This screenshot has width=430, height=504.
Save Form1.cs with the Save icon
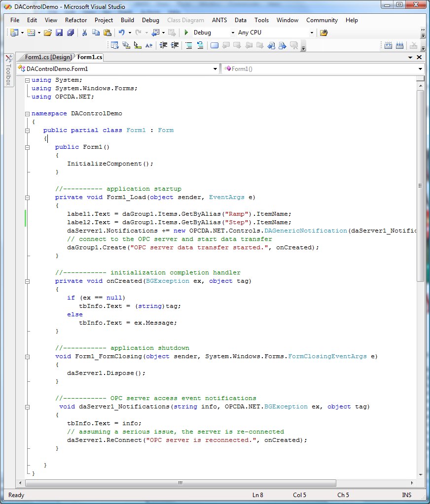[59, 33]
